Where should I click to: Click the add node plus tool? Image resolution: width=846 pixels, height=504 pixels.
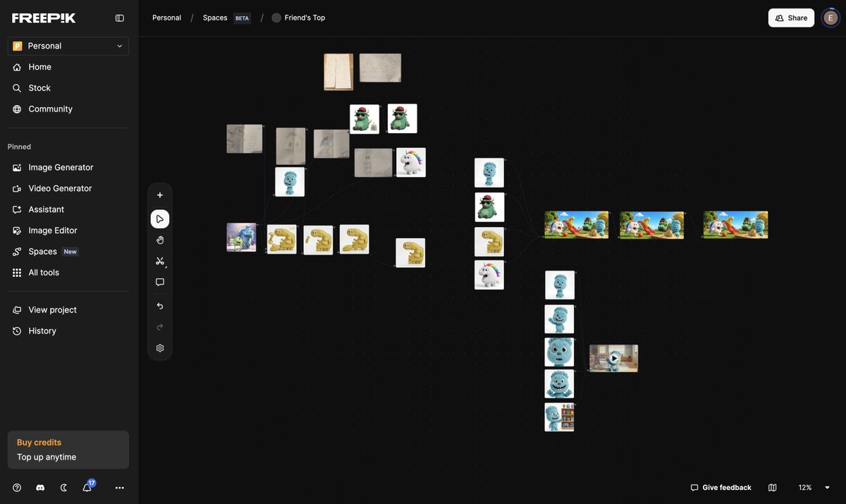click(x=160, y=195)
